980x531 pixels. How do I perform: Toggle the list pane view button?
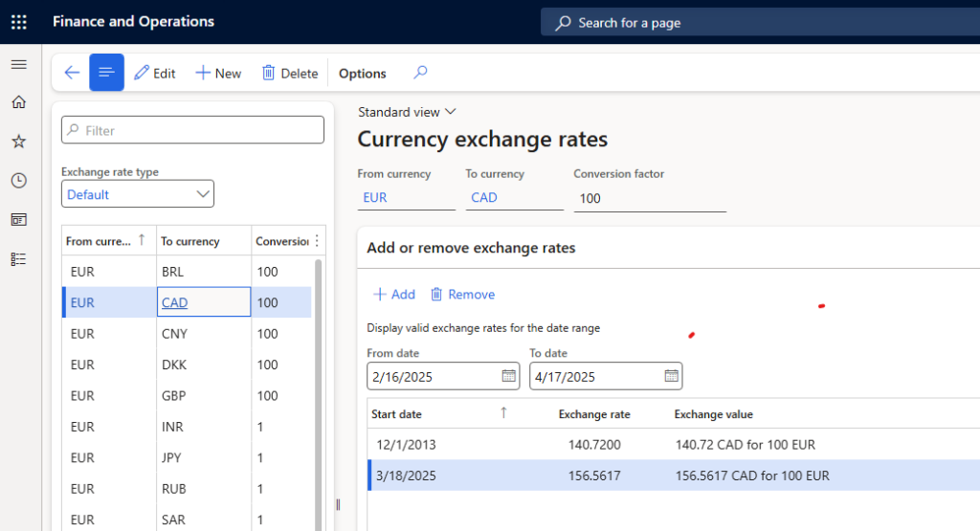tap(106, 73)
